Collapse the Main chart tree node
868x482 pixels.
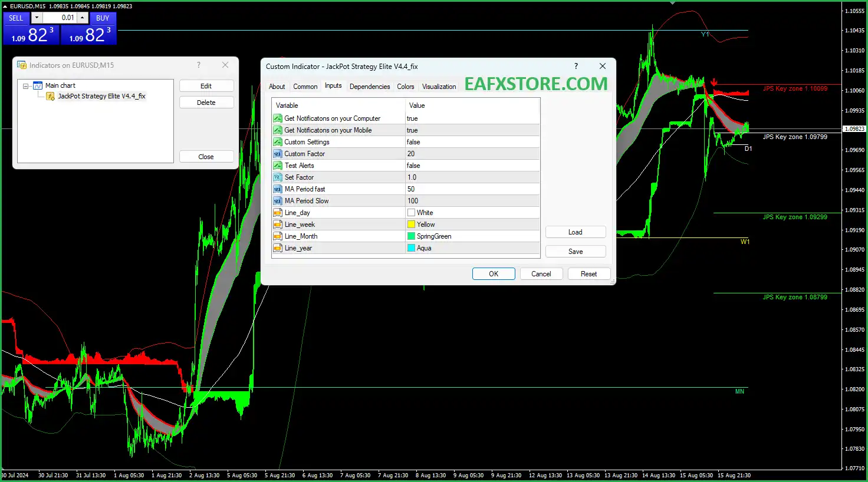25,85
